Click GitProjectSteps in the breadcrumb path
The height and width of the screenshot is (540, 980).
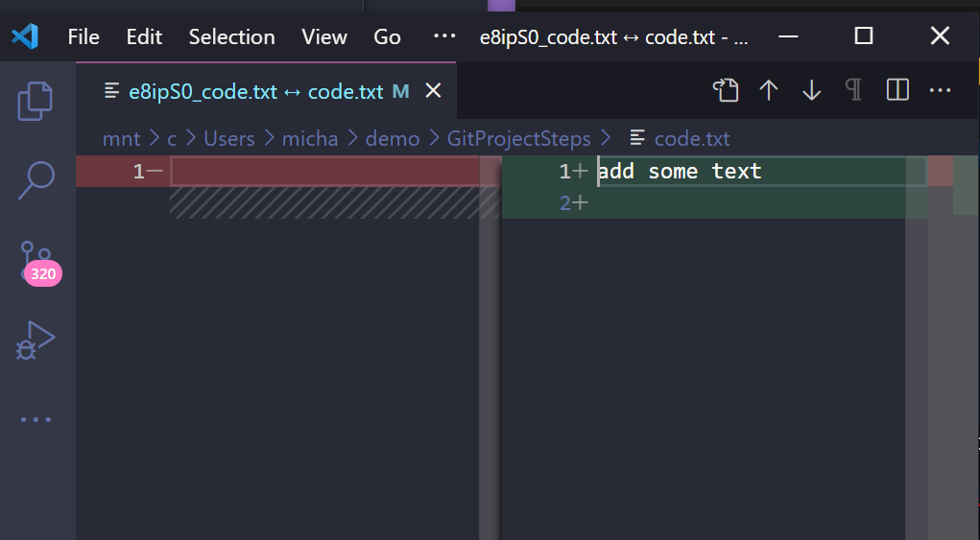point(518,139)
